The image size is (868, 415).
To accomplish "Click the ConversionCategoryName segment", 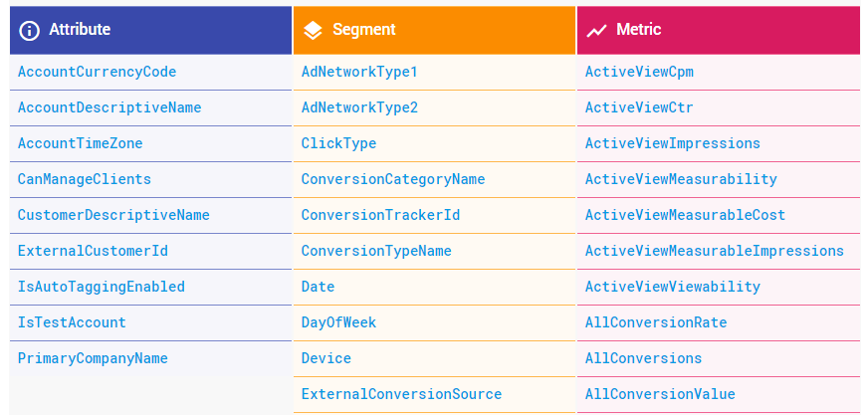I will coord(393,179).
